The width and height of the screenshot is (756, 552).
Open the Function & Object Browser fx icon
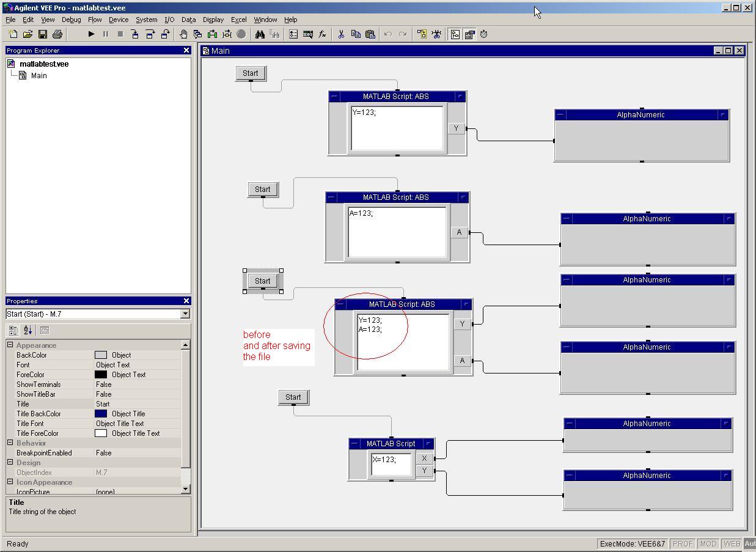click(323, 34)
